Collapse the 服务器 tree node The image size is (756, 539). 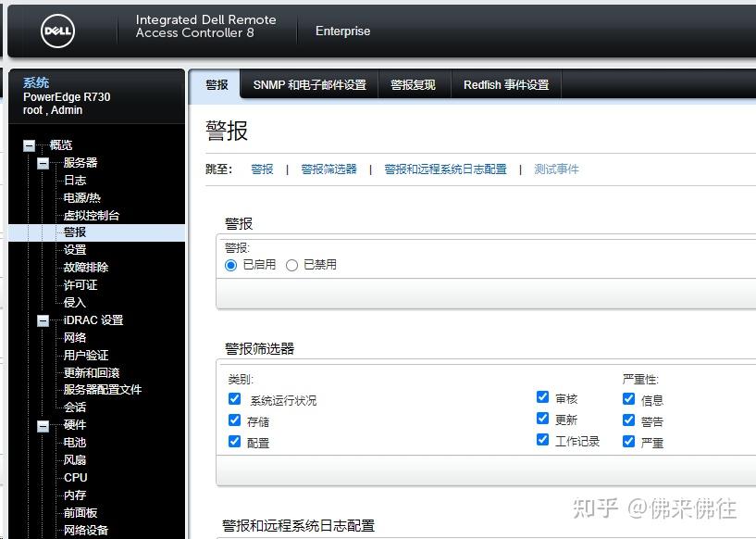43,163
